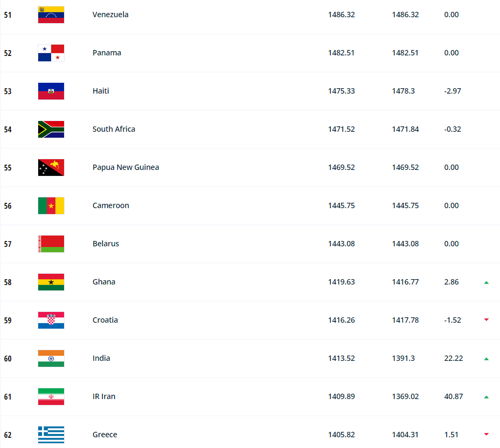Open the Greece team name link
The image size is (500, 448).
pyautogui.click(x=104, y=435)
